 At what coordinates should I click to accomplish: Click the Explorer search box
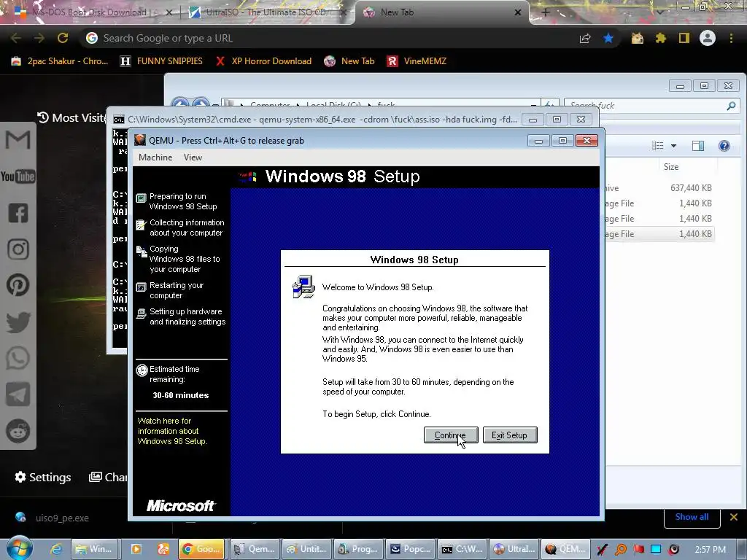[651, 106]
